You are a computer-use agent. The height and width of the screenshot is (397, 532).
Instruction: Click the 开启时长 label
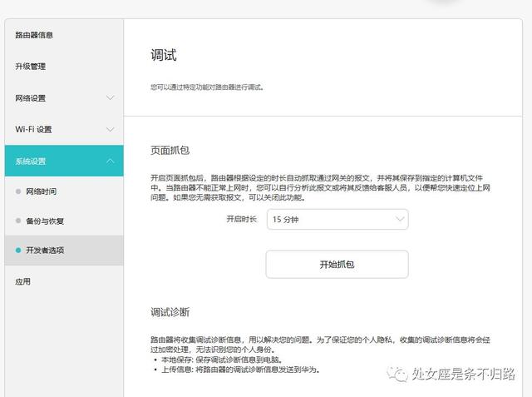coord(242,220)
